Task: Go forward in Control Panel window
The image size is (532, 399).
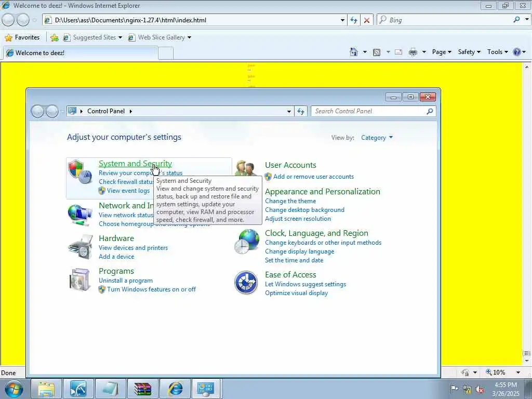Action: (x=52, y=111)
